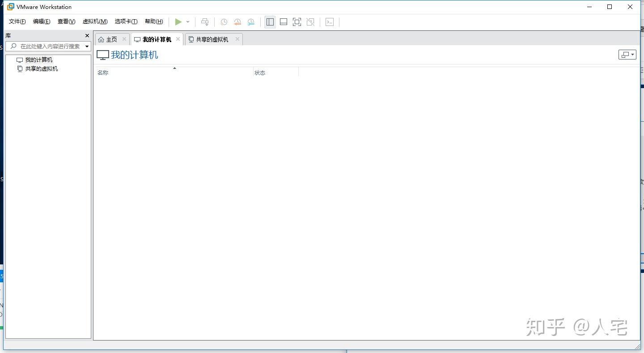
Task: Send Ctrl+Alt+Del to the virtual machine
Action: (205, 22)
